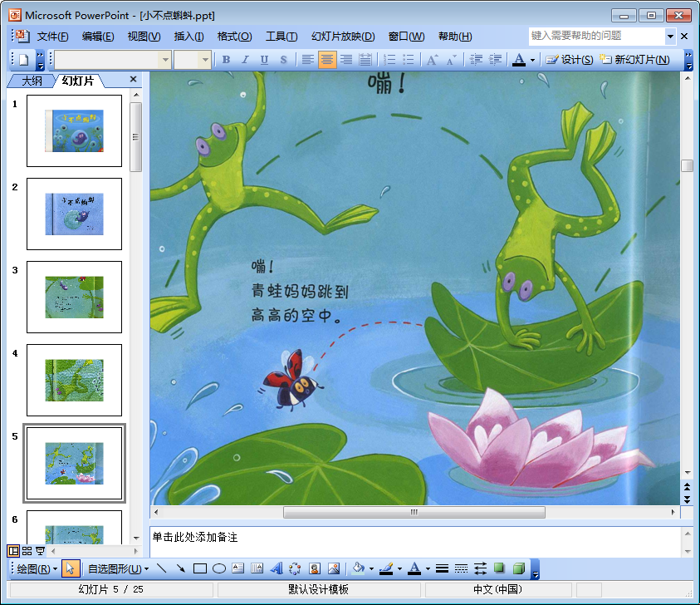
Task: Open 视图(V) menu
Action: point(144,37)
